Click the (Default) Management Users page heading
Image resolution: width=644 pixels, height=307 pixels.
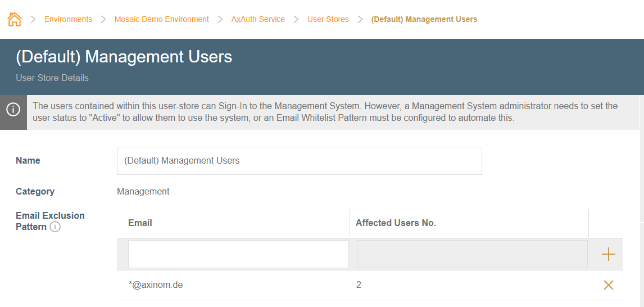pos(124,57)
